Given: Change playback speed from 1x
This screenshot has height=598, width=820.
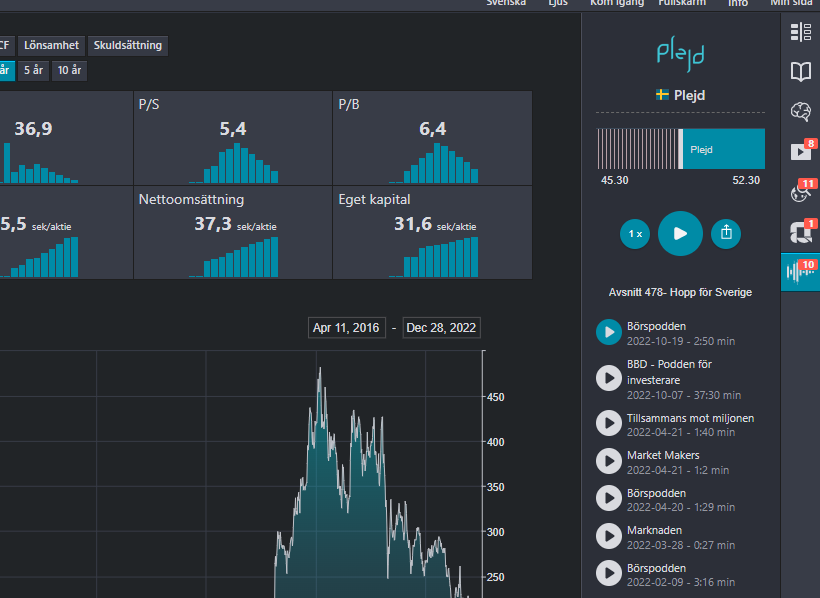Looking at the screenshot, I should click(635, 234).
